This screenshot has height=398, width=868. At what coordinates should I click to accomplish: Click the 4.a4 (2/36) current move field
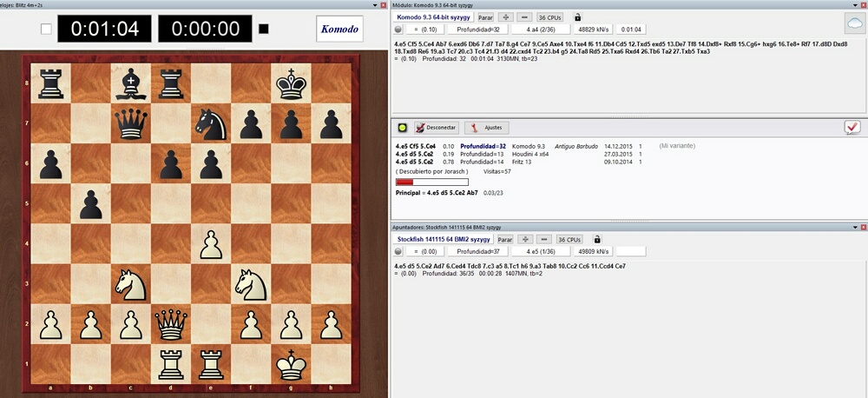tap(540, 30)
